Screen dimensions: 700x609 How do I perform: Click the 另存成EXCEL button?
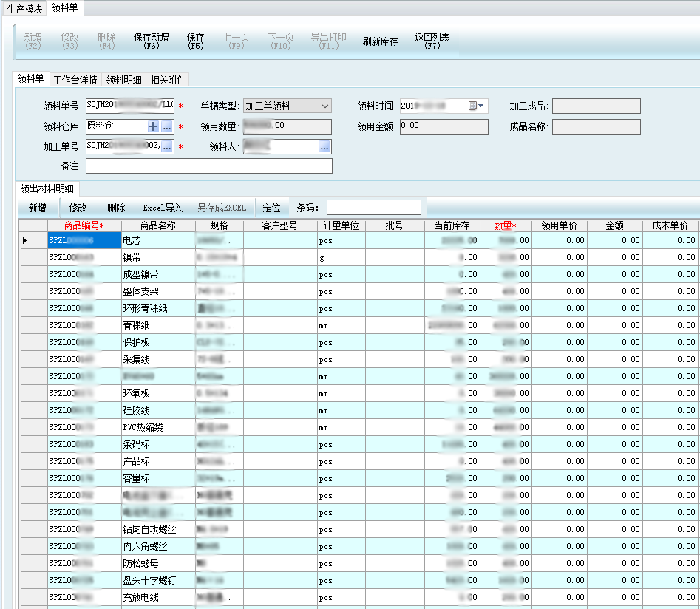(x=222, y=208)
